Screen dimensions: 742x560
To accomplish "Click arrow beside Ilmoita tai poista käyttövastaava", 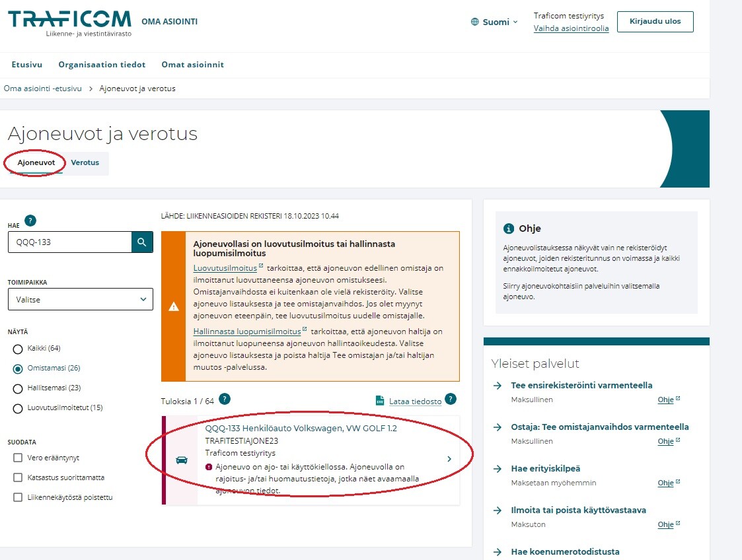I will 498,510.
